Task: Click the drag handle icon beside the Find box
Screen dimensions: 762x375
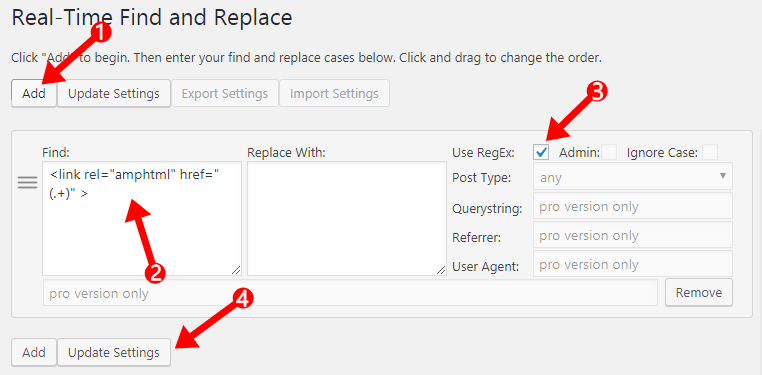Action: 28,183
